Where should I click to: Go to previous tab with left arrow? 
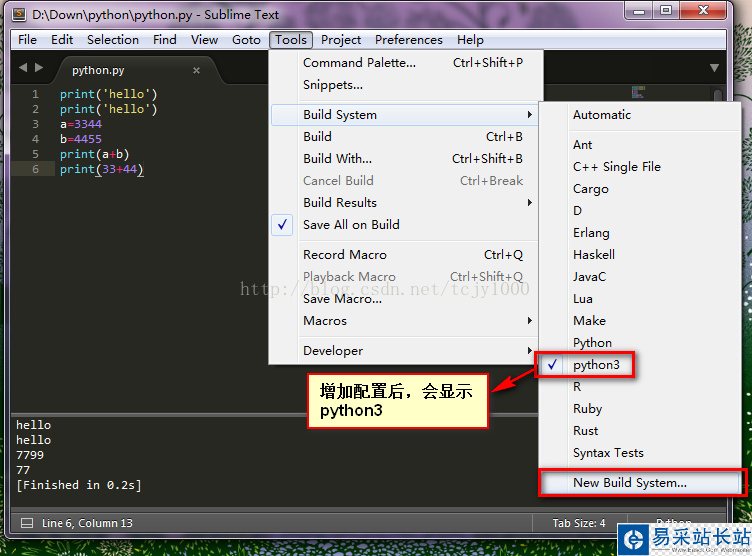point(23,68)
